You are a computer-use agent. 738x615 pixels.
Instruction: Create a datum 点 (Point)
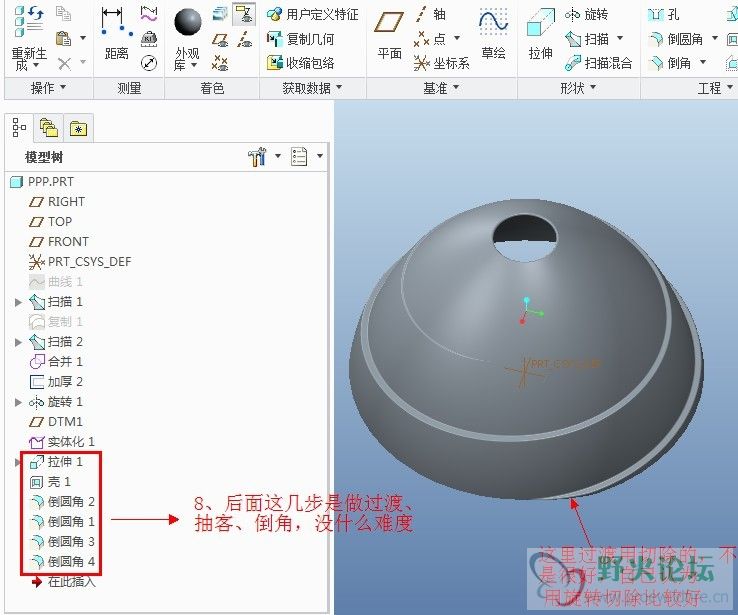coord(429,39)
